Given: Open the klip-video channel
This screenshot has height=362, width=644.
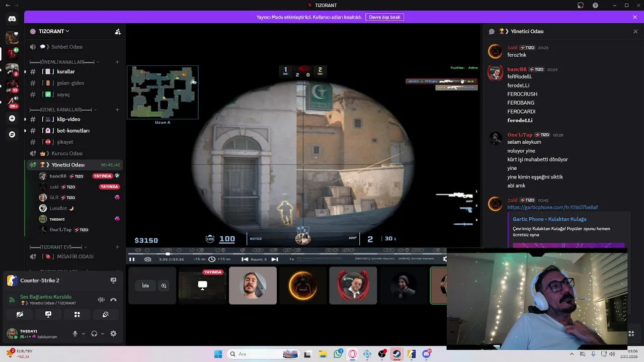Looking at the screenshot, I should pyautogui.click(x=75, y=119).
